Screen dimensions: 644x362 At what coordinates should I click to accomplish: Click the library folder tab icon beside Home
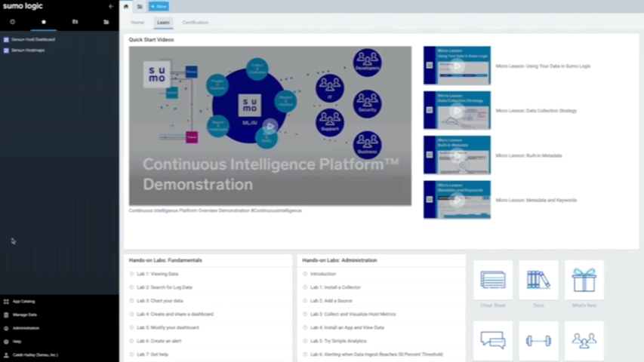[x=140, y=6]
